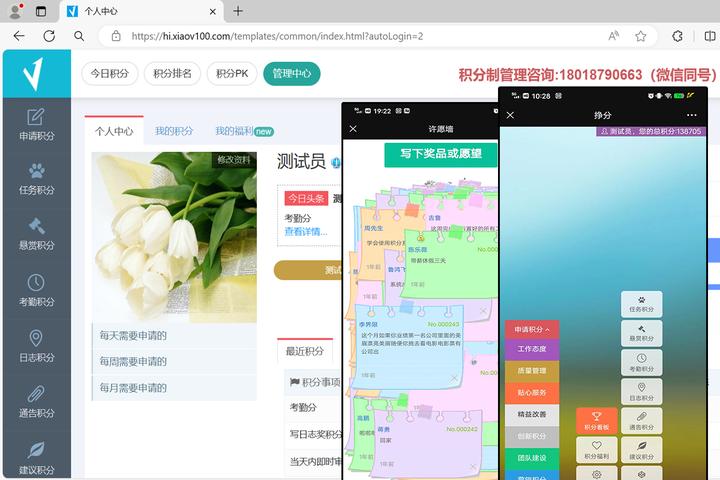Open the tab actions menu icon

pos(41,11)
